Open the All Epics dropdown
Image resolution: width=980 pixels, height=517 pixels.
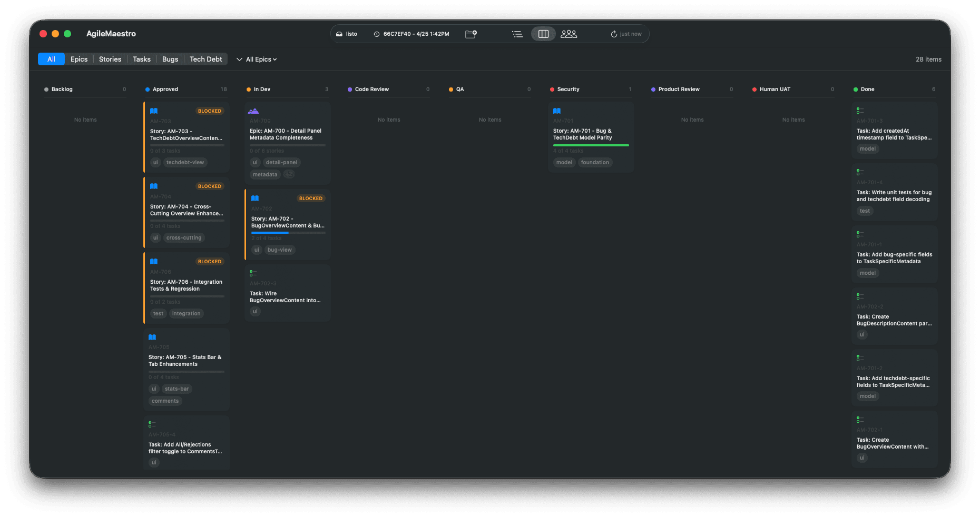(257, 59)
